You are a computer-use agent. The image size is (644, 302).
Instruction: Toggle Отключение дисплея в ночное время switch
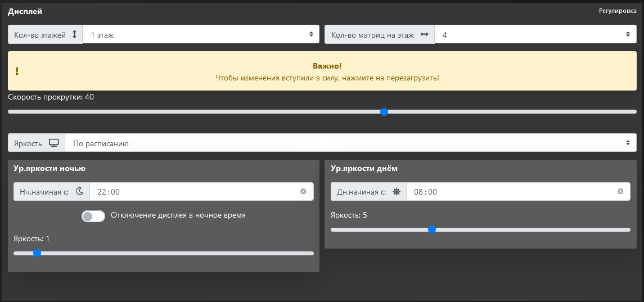click(93, 216)
